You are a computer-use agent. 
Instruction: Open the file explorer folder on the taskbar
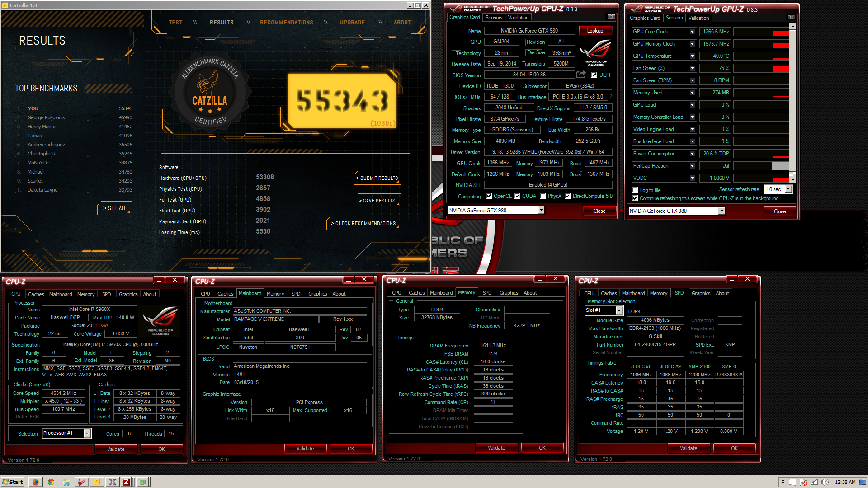66,482
